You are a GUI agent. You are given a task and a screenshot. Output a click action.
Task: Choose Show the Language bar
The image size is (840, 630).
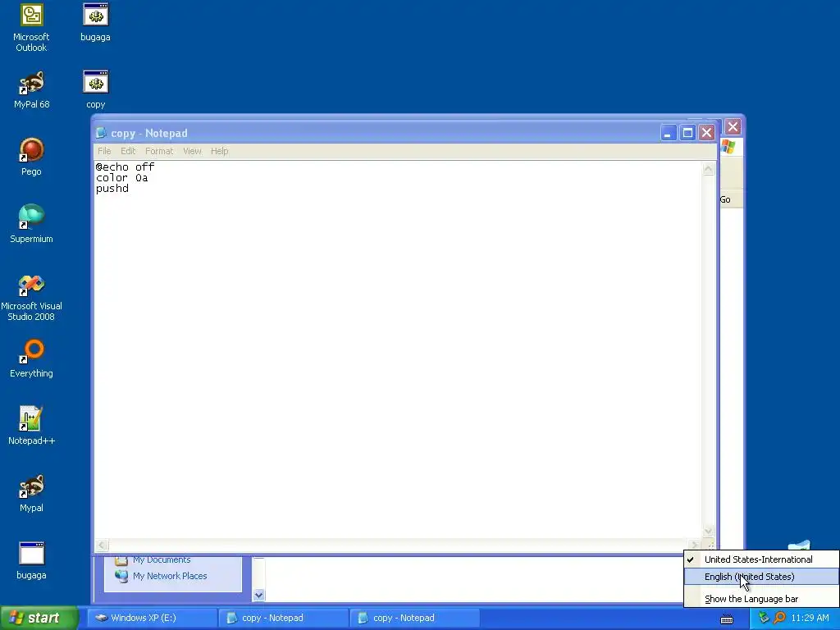point(761,599)
